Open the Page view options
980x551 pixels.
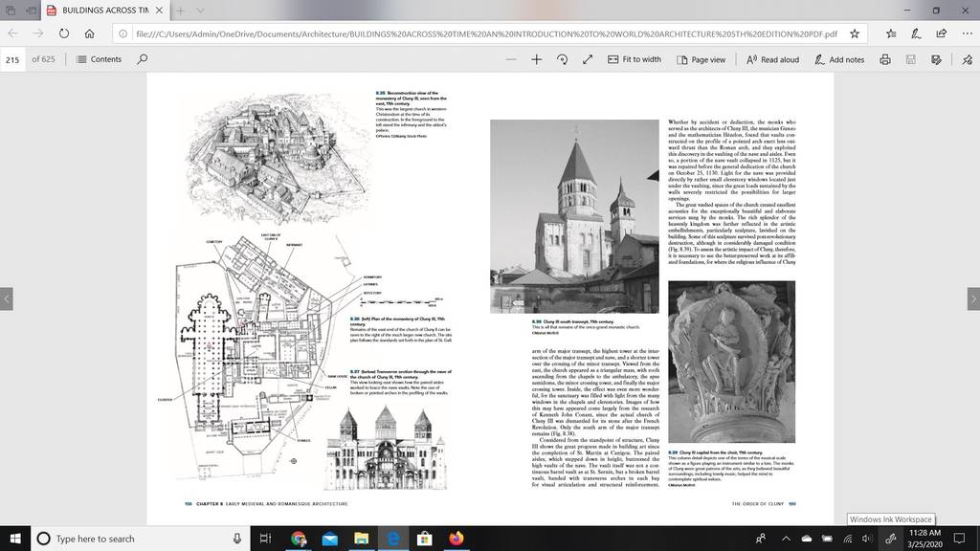pos(701,59)
